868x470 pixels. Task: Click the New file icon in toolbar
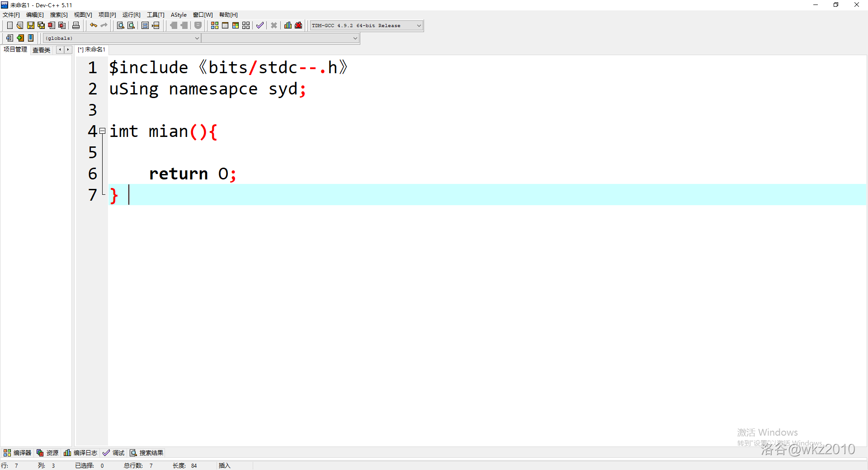pyautogui.click(x=9, y=26)
